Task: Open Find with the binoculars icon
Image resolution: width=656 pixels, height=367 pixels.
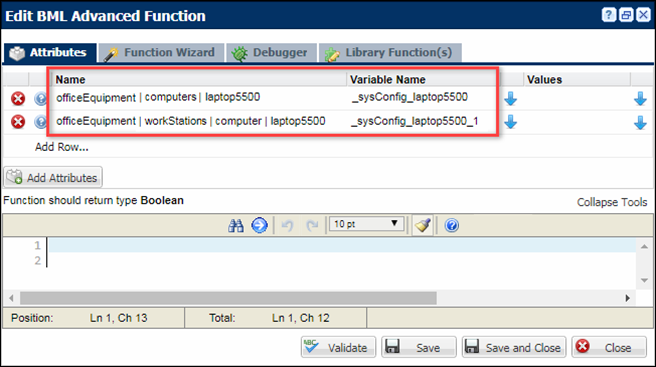Action: point(236,226)
